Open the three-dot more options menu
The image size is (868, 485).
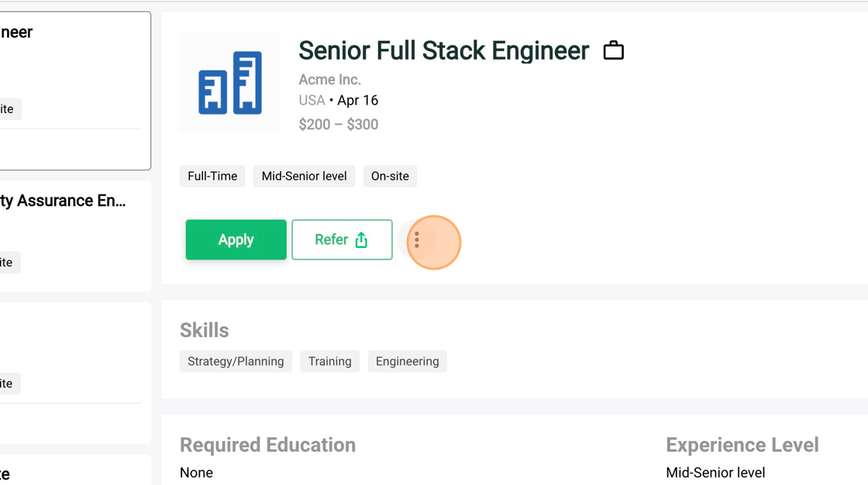(x=417, y=240)
